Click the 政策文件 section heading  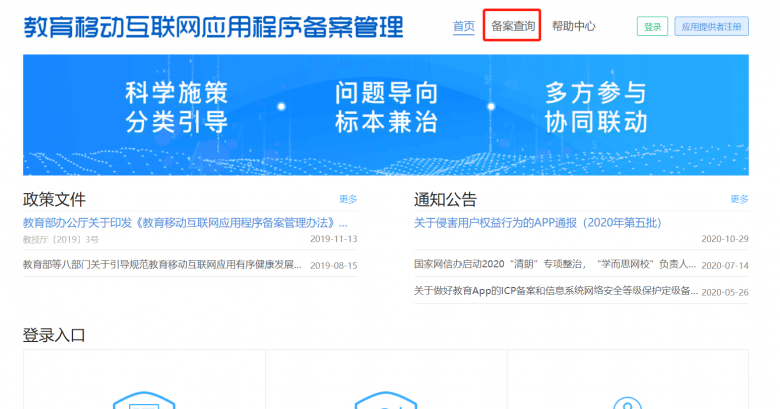[x=54, y=200]
